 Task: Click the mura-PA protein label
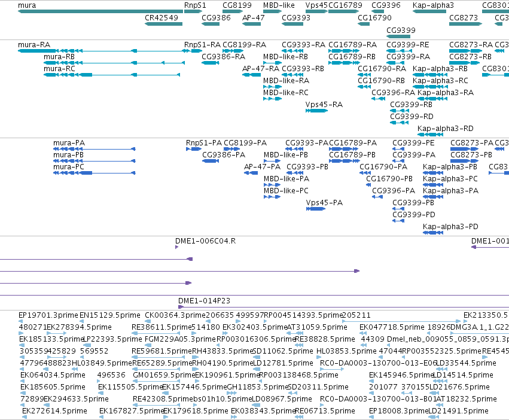(69, 142)
